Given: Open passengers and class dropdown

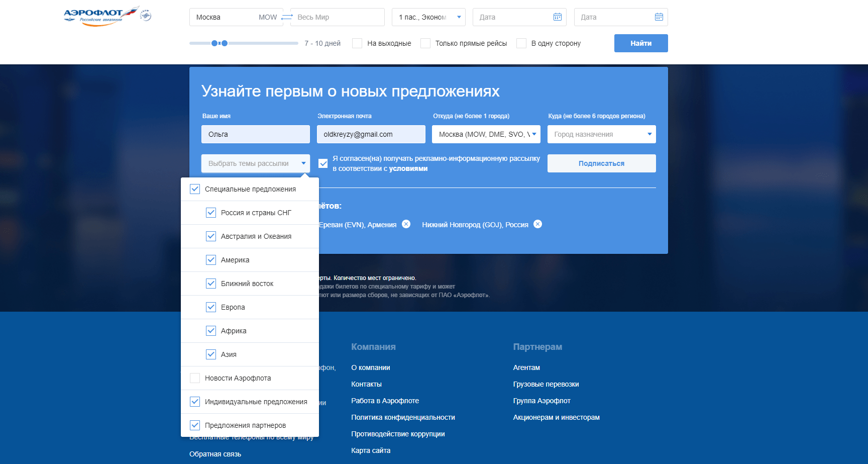Looking at the screenshot, I should click(428, 17).
